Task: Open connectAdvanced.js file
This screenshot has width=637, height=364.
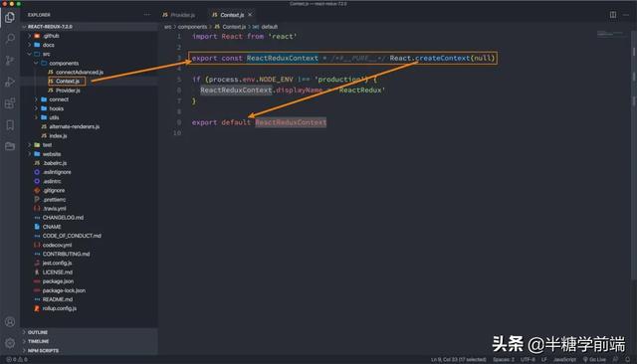Action: click(89, 73)
